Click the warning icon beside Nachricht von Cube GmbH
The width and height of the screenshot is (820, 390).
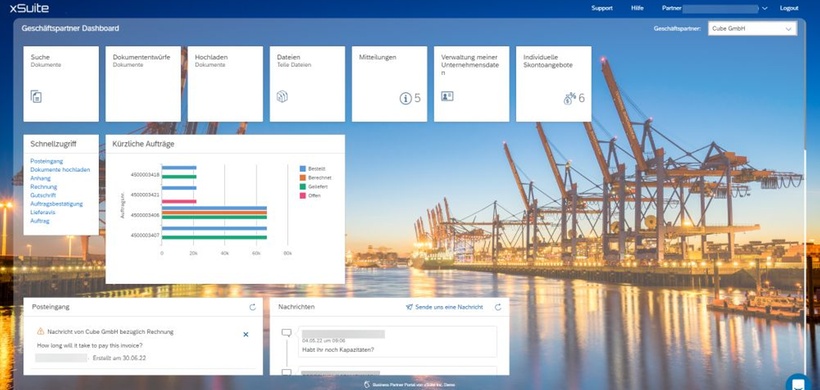pos(41,331)
